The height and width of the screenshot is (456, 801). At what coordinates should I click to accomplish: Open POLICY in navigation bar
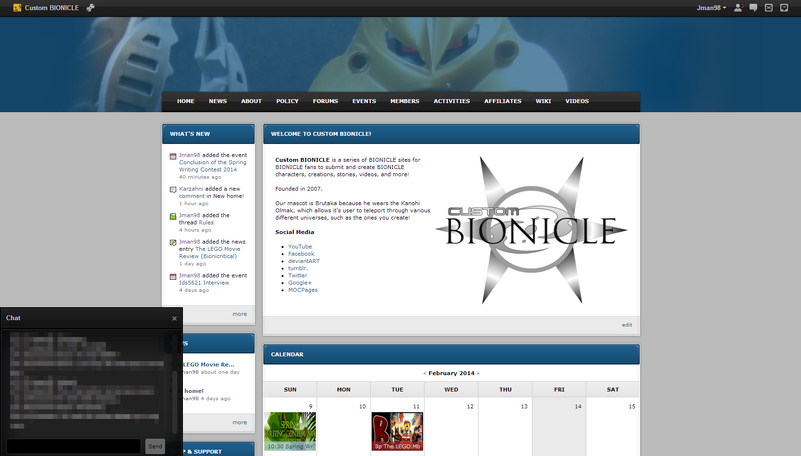(287, 101)
